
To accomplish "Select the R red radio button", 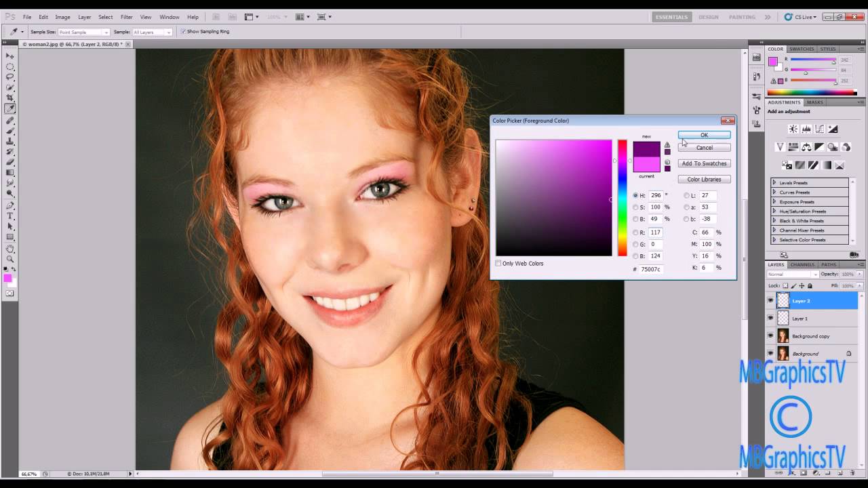I will [635, 232].
